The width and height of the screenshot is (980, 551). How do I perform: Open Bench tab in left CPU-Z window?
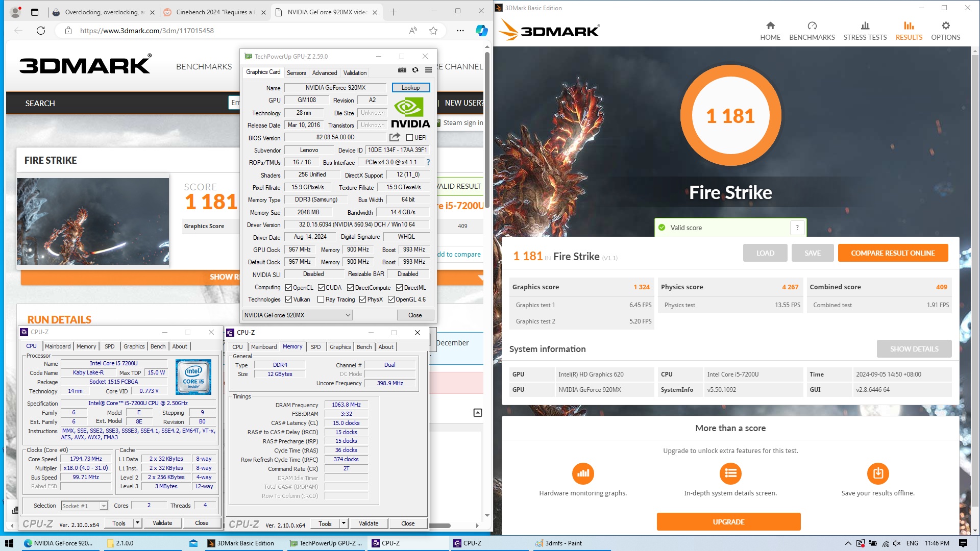point(158,346)
